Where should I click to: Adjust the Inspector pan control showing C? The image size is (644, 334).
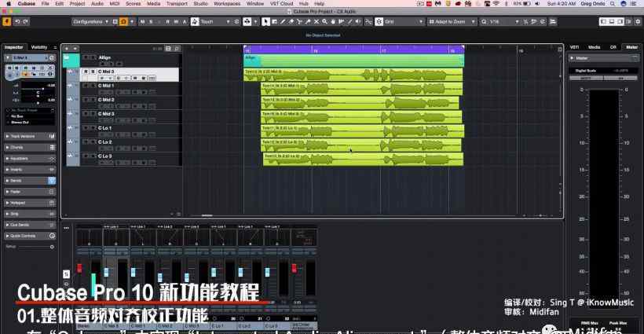coord(38,94)
